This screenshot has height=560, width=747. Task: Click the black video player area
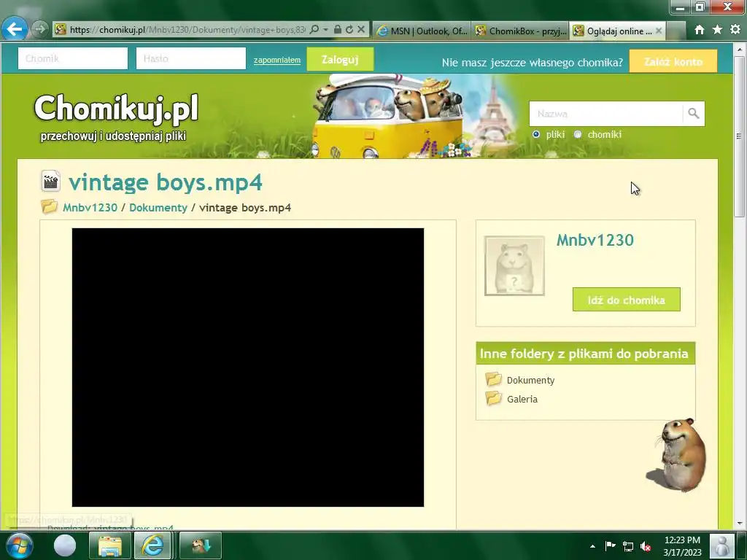248,367
